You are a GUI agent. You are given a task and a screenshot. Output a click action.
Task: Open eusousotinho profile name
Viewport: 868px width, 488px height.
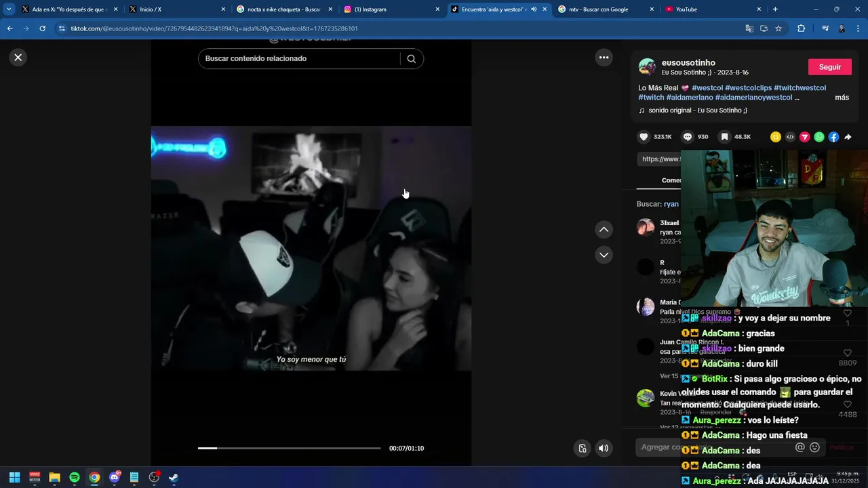688,62
